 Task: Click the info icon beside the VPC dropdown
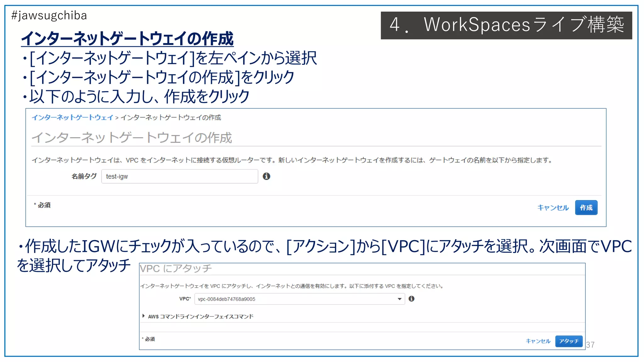tap(411, 299)
